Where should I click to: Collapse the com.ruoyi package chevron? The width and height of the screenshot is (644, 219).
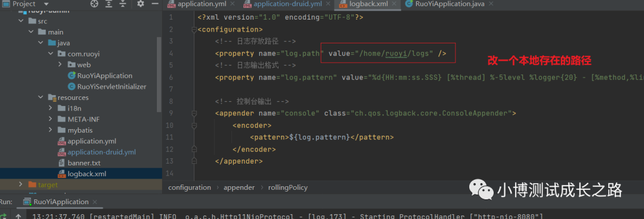(51, 54)
